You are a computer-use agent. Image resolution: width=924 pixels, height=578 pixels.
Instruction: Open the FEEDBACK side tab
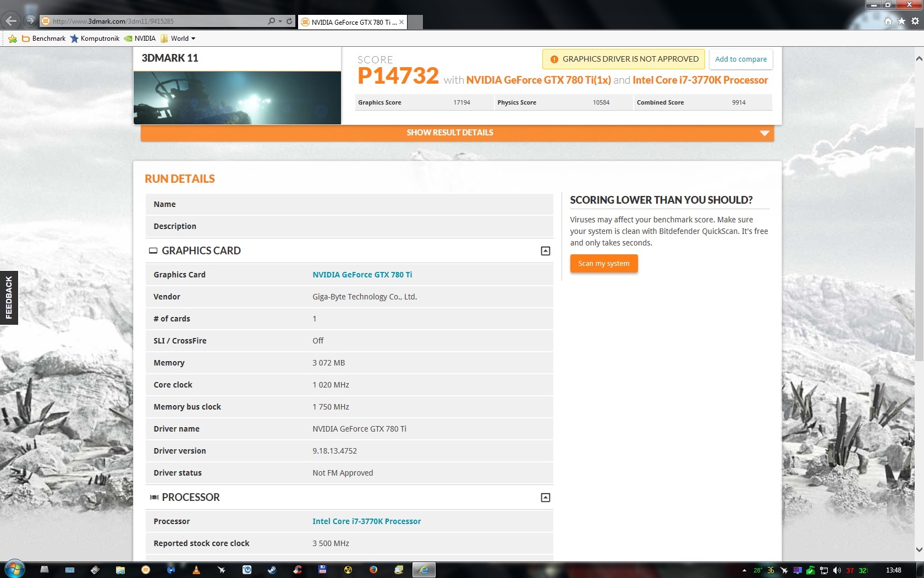9,298
